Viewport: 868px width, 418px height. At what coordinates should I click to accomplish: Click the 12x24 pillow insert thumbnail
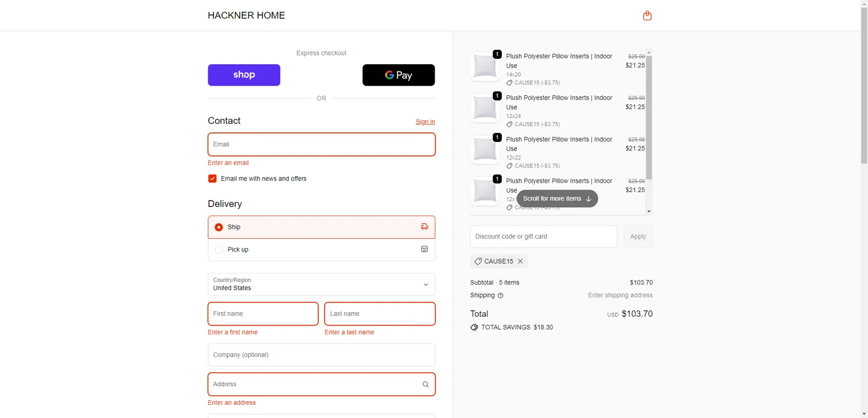(484, 108)
